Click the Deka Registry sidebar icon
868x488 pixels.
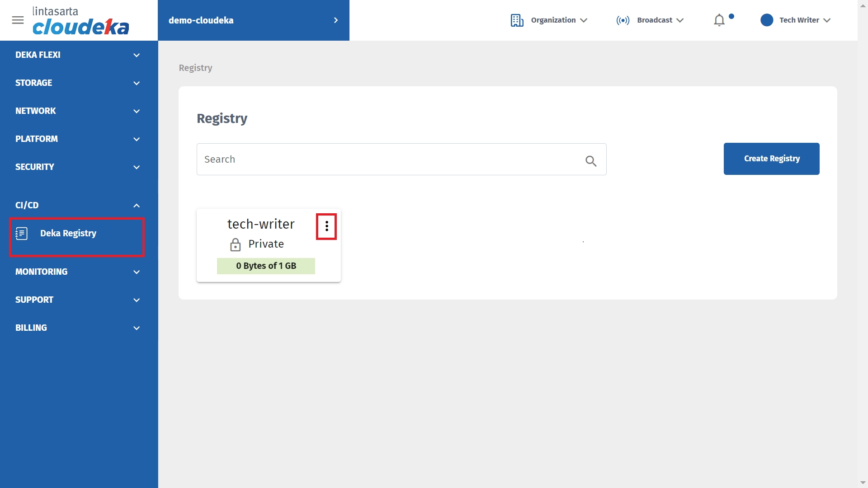[x=22, y=233]
